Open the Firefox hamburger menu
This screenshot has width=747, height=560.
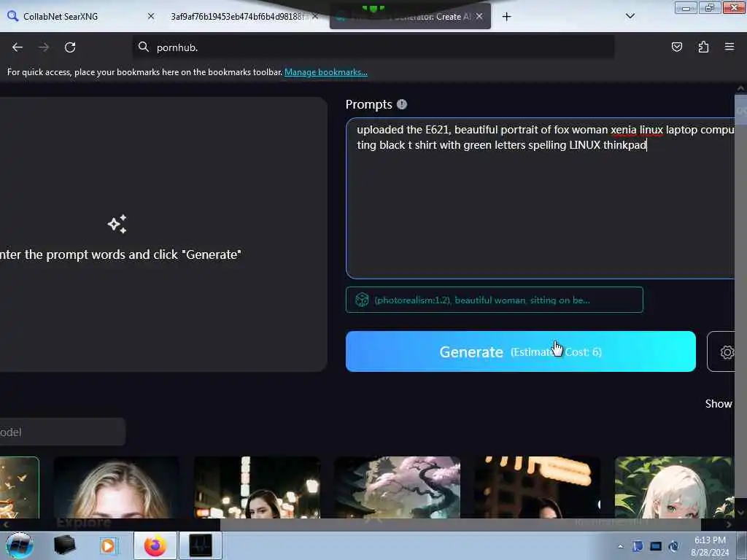[x=729, y=47]
